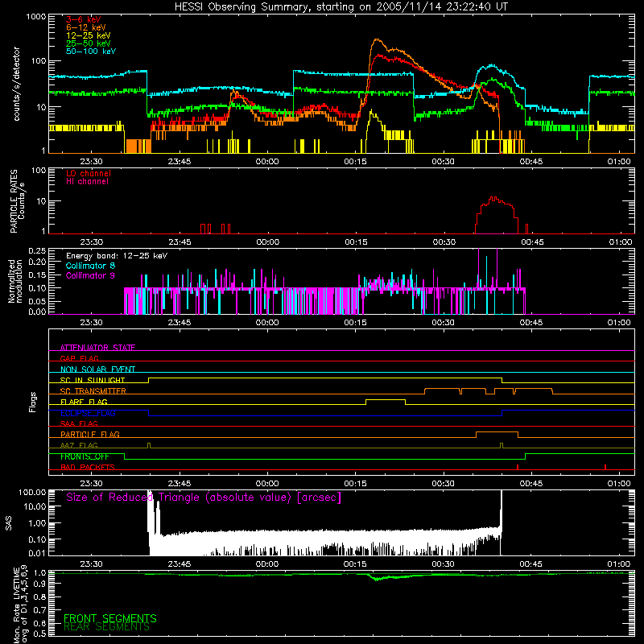Click the SC IN SUNLIGHT flag label
Viewport: 644px width, 644px height.
(x=93, y=380)
